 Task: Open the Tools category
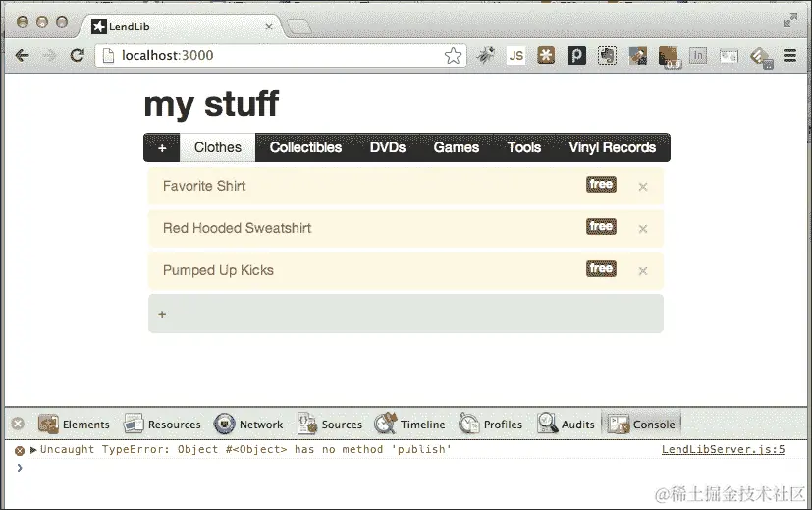[524, 147]
